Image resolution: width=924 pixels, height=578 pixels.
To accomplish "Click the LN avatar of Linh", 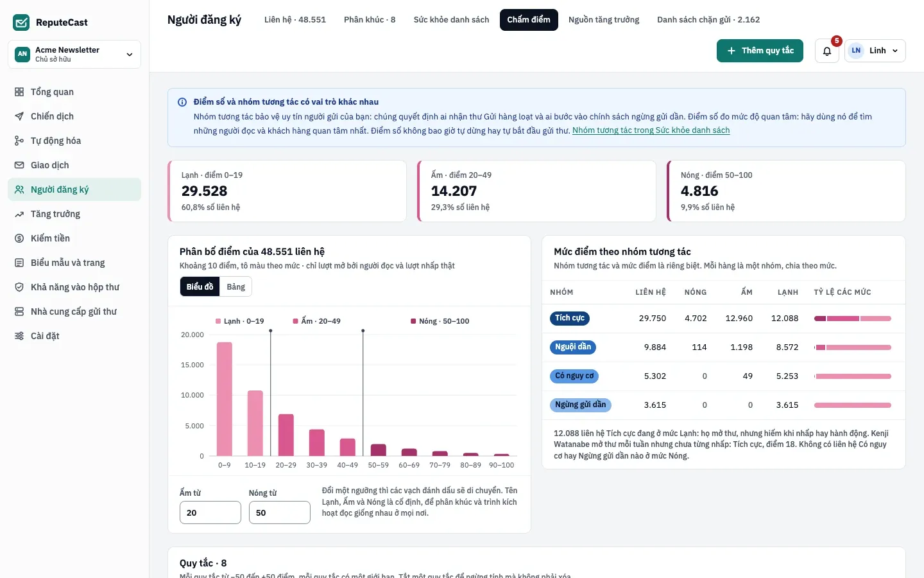I will [856, 51].
